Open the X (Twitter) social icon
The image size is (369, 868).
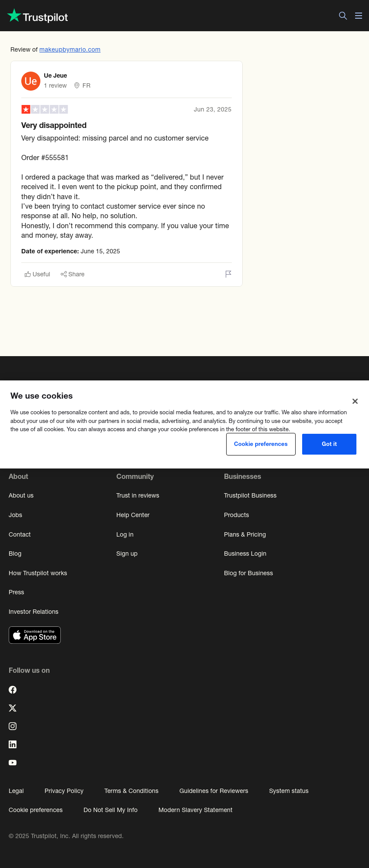pyautogui.click(x=13, y=708)
